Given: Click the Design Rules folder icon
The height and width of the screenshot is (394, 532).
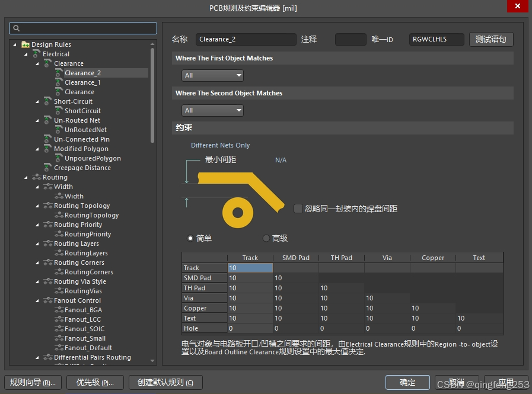Looking at the screenshot, I should [26, 44].
